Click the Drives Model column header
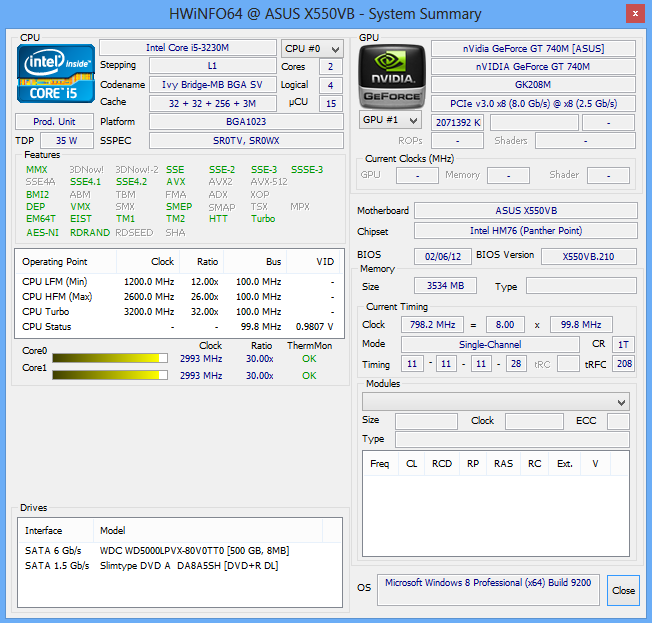 (x=207, y=530)
